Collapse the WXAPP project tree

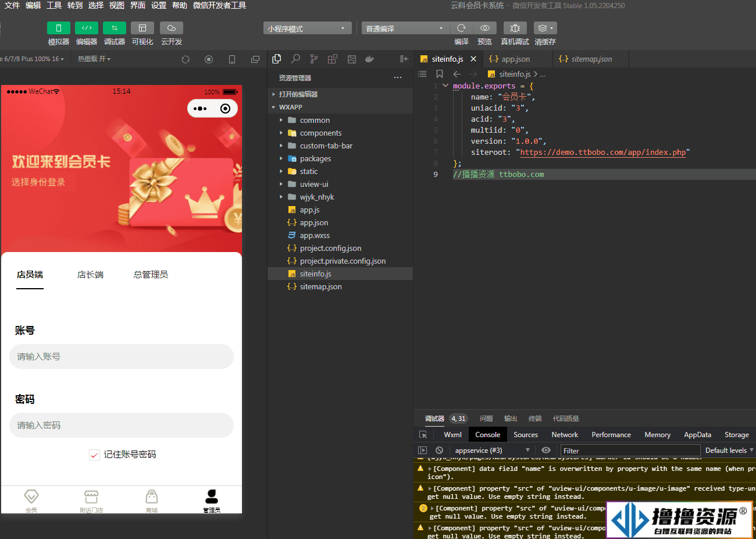pos(340,107)
